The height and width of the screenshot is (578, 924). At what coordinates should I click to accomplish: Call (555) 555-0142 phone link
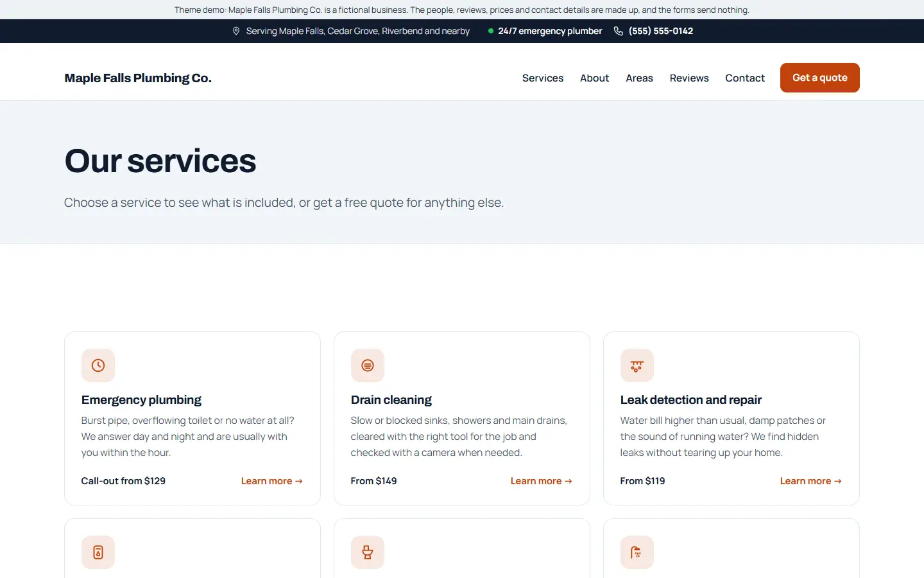click(x=661, y=31)
